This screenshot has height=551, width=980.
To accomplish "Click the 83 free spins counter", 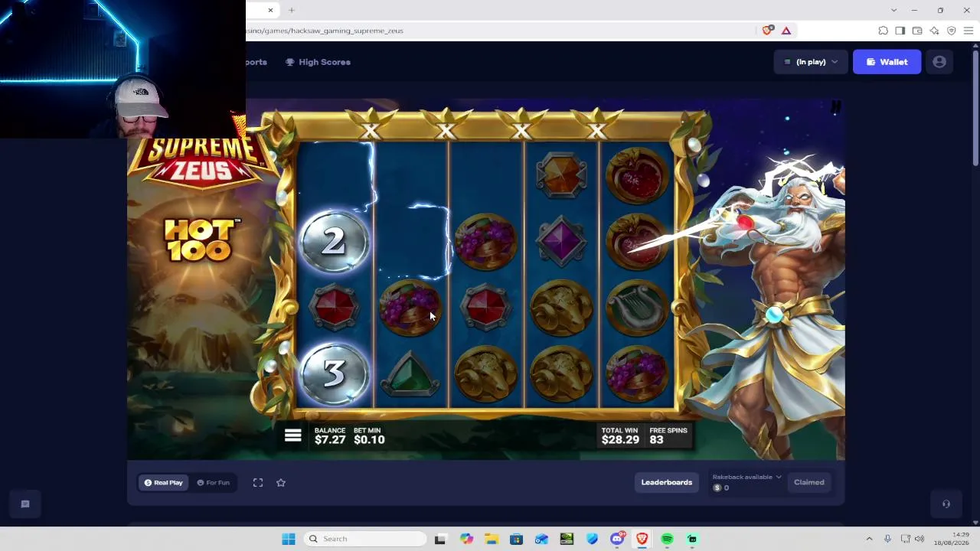I will pos(656,440).
